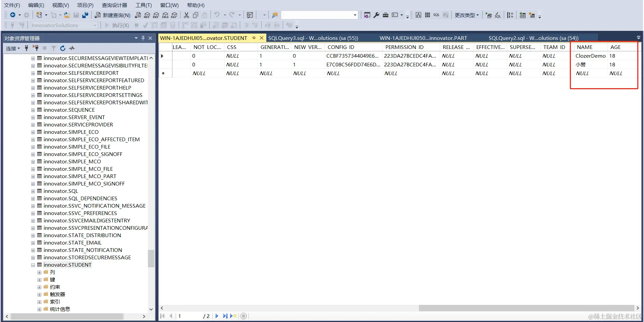644x322 pixels.
Task: Click the navigate backward arrow icon
Action: [x=13, y=15]
